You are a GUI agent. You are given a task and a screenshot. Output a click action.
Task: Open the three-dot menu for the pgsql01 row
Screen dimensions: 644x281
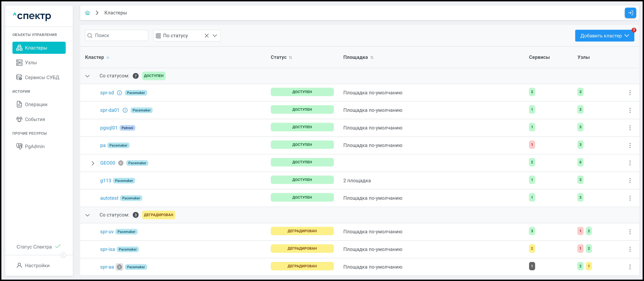tap(630, 128)
